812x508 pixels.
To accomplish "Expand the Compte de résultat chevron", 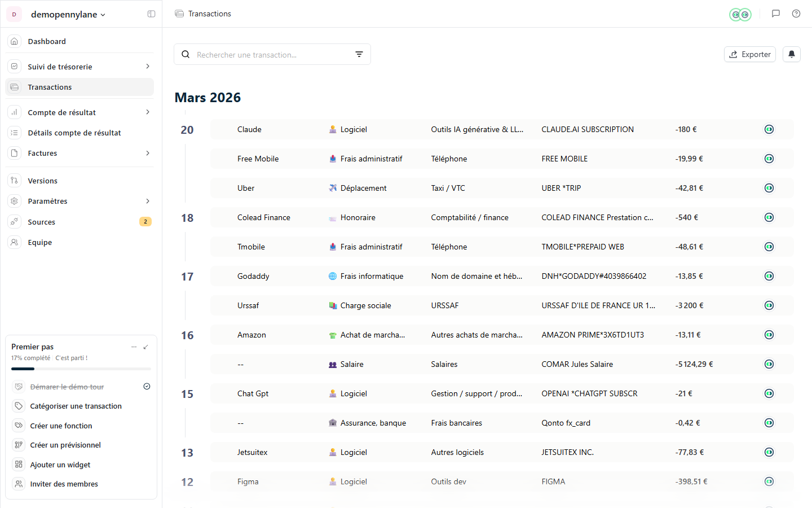I will [148, 112].
